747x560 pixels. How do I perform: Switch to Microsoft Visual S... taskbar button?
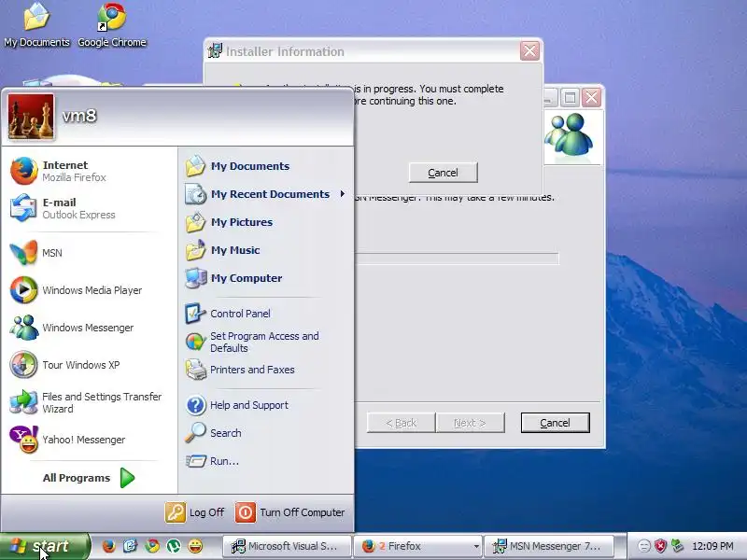pyautogui.click(x=287, y=546)
